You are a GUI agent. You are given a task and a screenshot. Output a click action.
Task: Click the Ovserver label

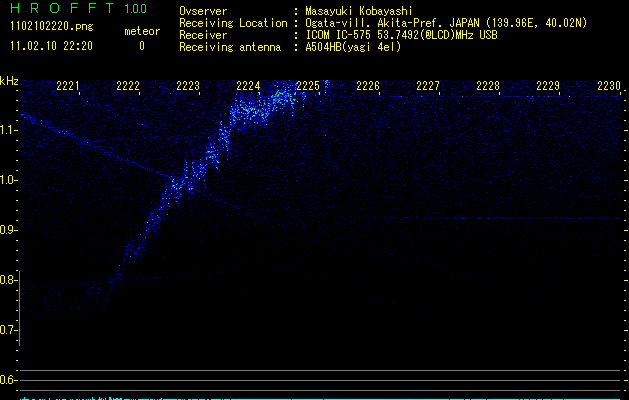click(x=203, y=11)
